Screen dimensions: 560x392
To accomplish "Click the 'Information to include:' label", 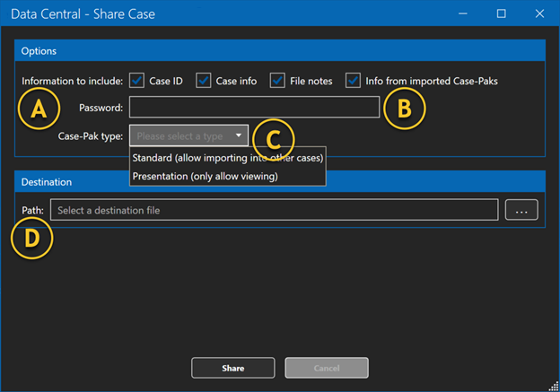I will point(72,81).
